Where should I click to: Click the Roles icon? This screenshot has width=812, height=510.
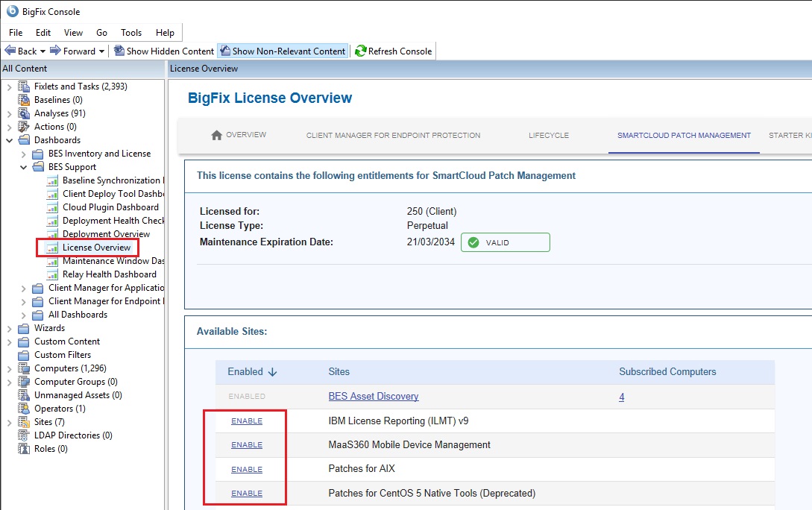click(x=24, y=449)
